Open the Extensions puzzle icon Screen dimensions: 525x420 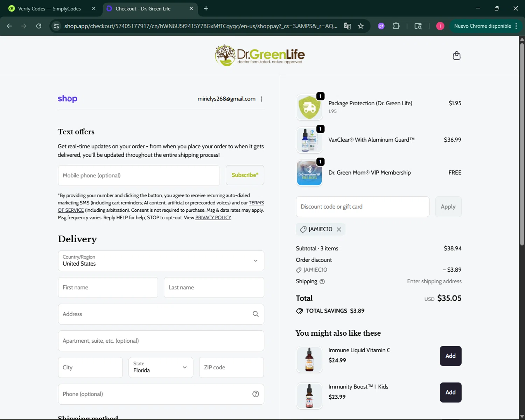pos(396,26)
